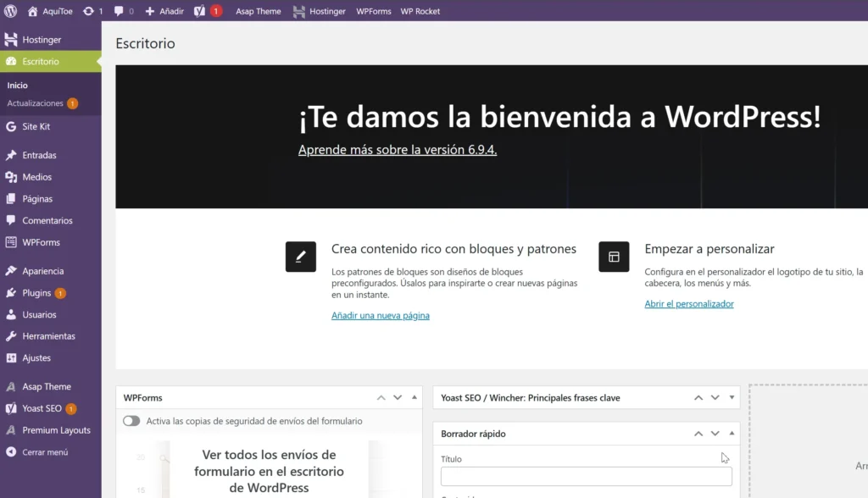The image size is (868, 498).
Task: Click 'Crea contenido rico con bloques y patrones'
Action: pyautogui.click(x=454, y=249)
